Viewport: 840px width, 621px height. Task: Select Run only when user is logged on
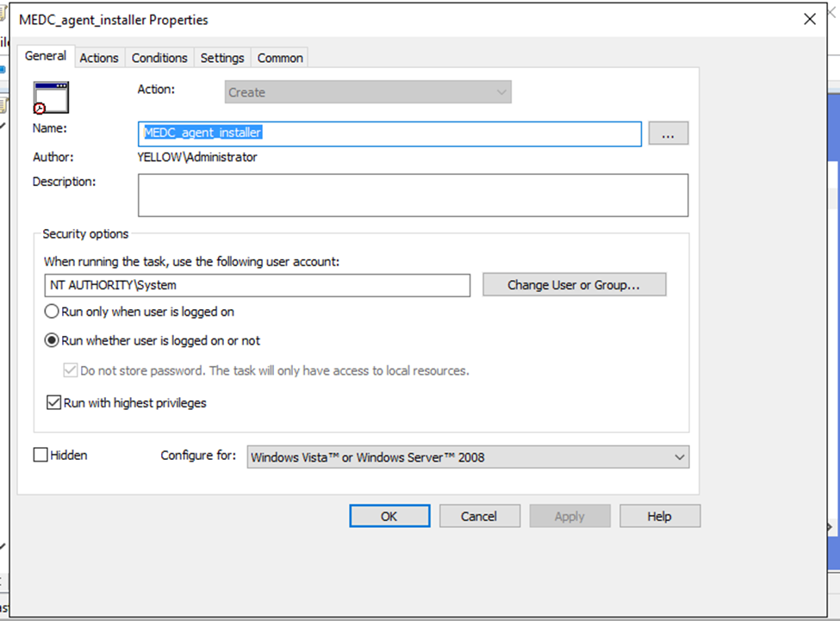52,312
